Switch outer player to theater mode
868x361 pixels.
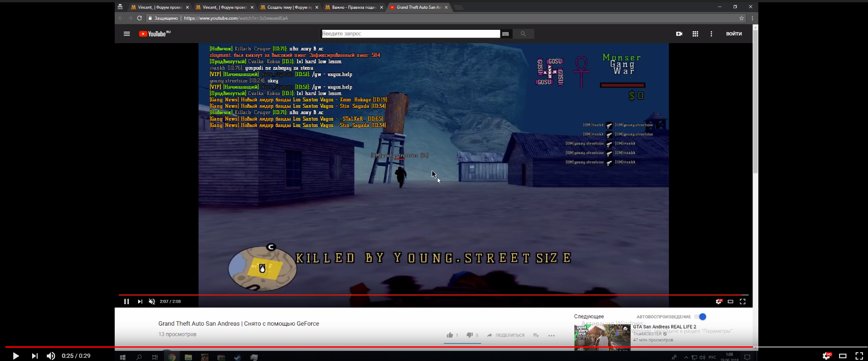point(843,356)
